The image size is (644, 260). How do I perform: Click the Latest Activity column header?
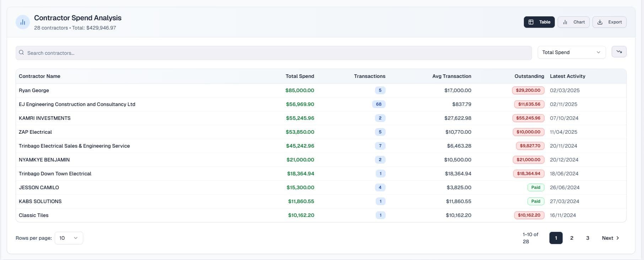(x=568, y=76)
